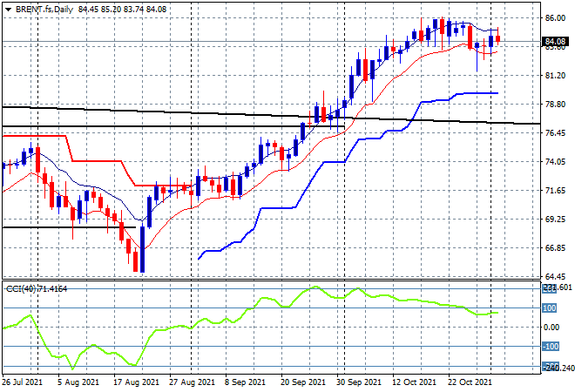Click the 66.85 price axis label
This screenshot has width=575, height=392.
pos(555,248)
